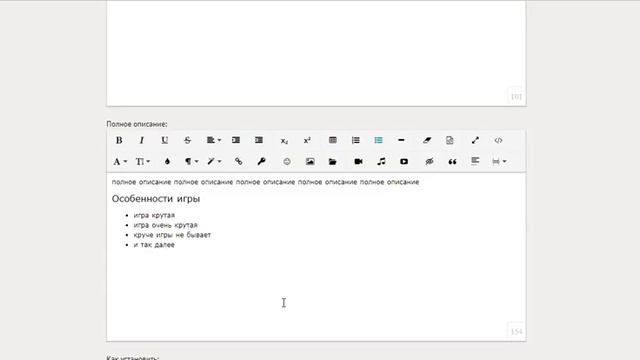Screen dimensions: 640x360
Task: Insert hidden text with crossed-eye icon
Action: point(429,162)
